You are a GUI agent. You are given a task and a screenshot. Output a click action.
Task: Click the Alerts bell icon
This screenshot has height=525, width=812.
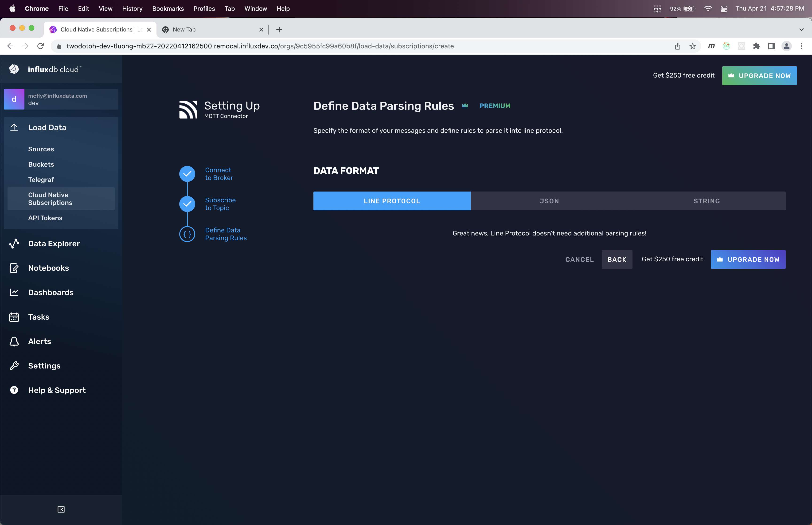pos(14,341)
